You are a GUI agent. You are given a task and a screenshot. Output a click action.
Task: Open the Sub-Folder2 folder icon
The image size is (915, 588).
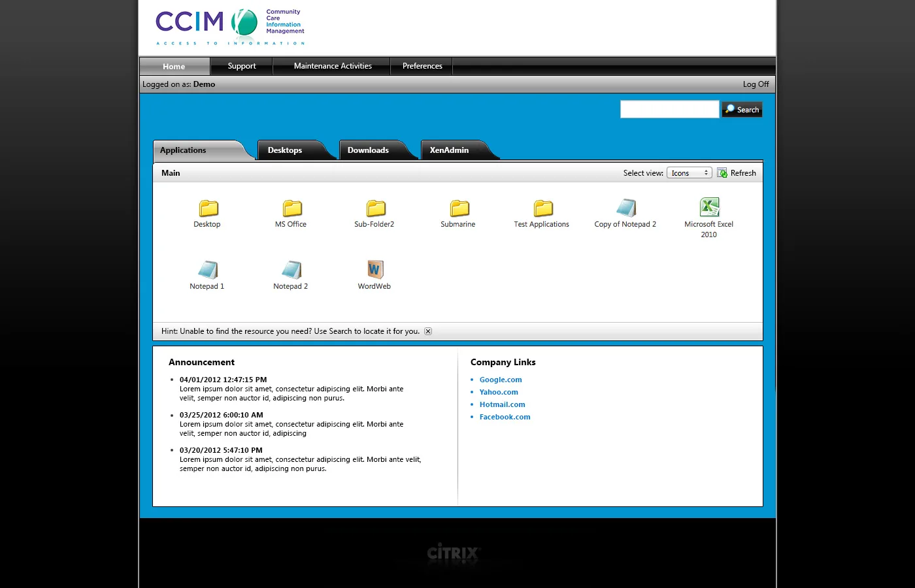click(x=375, y=208)
